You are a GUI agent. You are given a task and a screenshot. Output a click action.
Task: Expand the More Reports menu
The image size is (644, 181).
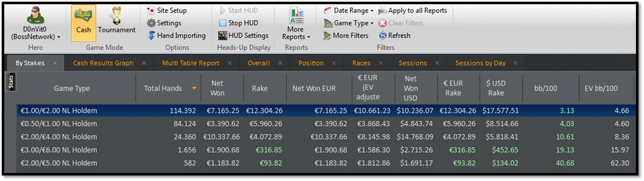pyautogui.click(x=296, y=25)
